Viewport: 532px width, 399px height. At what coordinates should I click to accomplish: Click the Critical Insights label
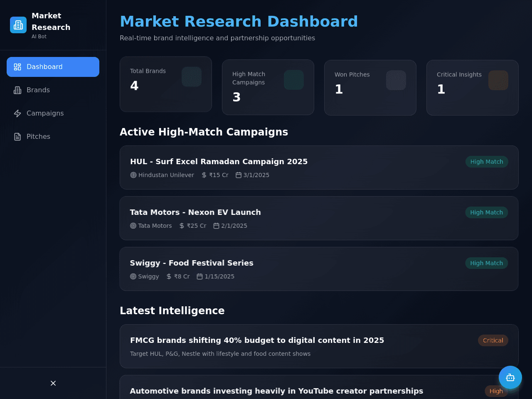point(459,74)
